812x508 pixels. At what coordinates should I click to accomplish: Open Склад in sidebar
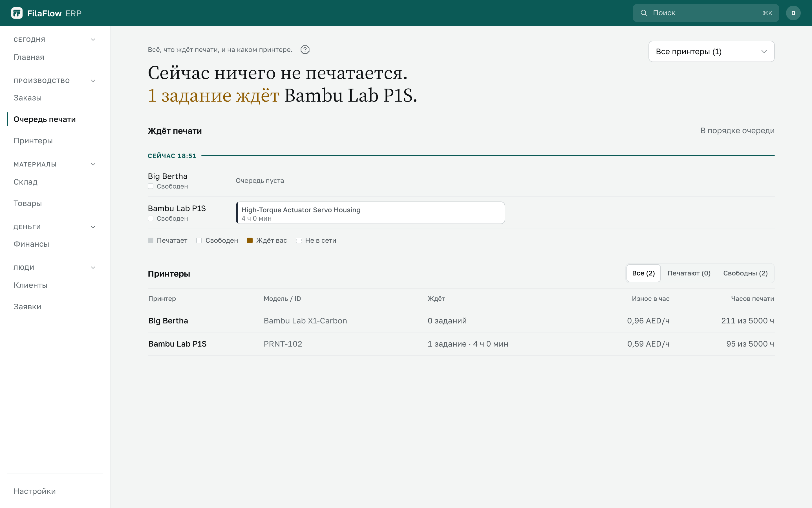pyautogui.click(x=25, y=182)
